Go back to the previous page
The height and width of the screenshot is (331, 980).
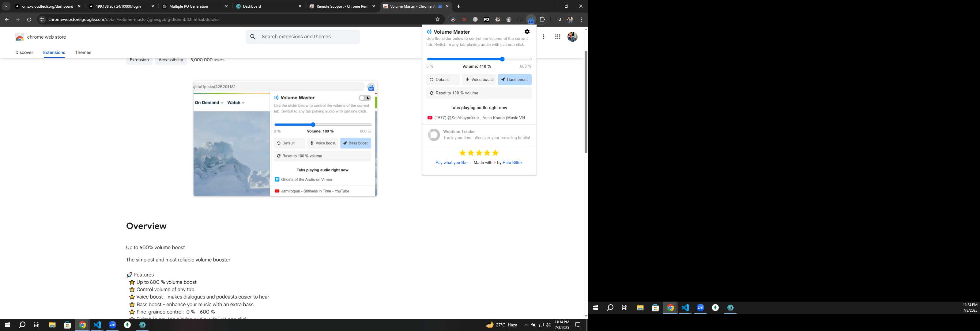pos(6,19)
